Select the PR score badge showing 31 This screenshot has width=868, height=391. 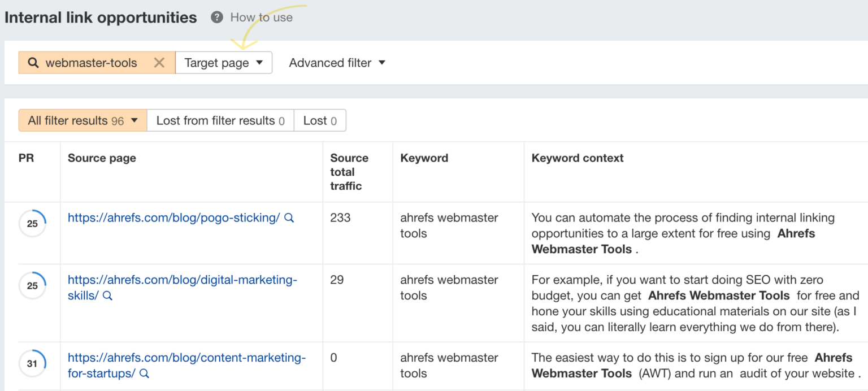pyautogui.click(x=32, y=363)
